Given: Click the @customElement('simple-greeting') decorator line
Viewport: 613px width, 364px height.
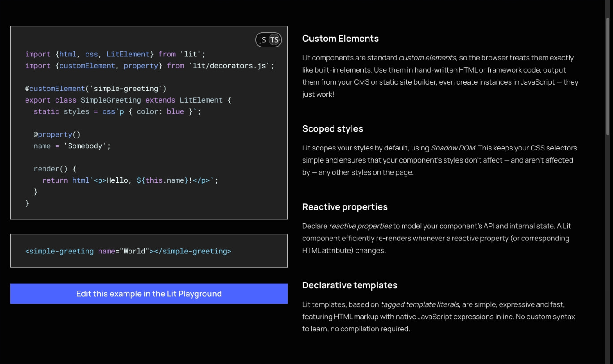Looking at the screenshot, I should click(96, 89).
